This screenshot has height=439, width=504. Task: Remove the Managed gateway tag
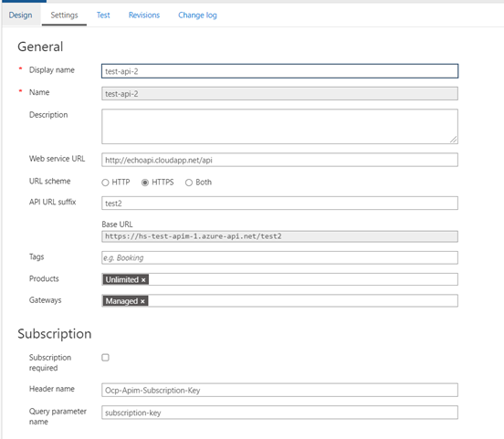142,301
